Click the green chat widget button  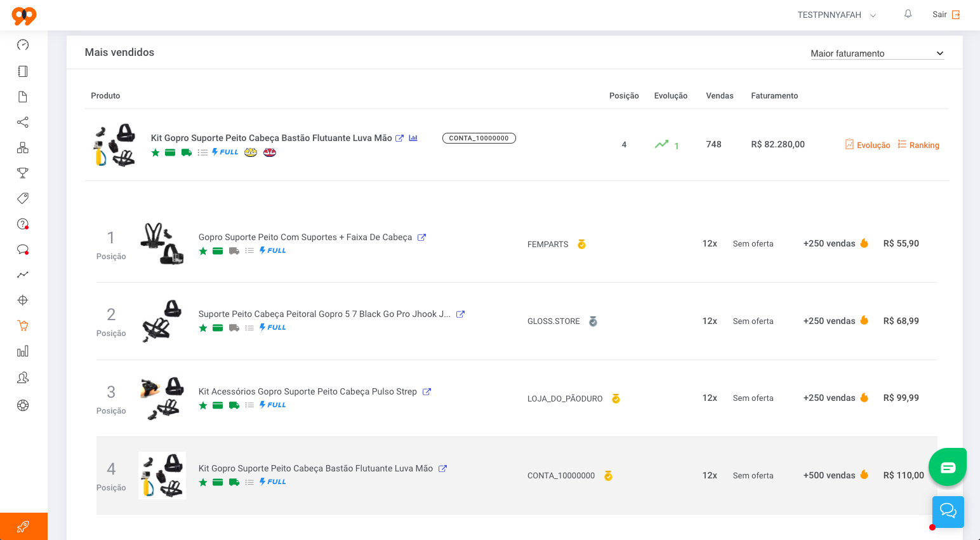pyautogui.click(x=948, y=467)
